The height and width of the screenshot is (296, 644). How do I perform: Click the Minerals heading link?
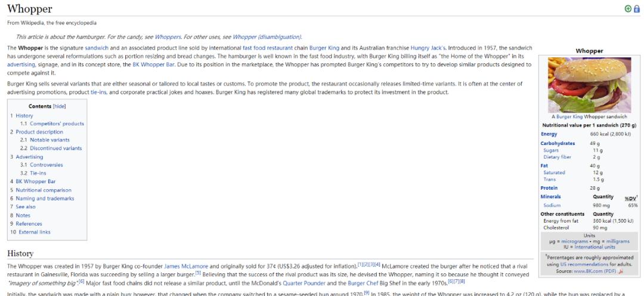point(550,197)
